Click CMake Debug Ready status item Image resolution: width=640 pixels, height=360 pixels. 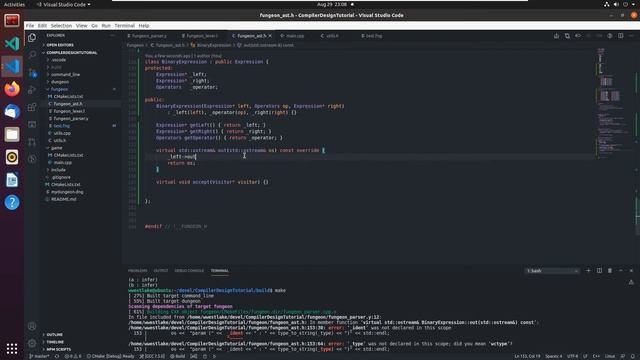pos(111,356)
